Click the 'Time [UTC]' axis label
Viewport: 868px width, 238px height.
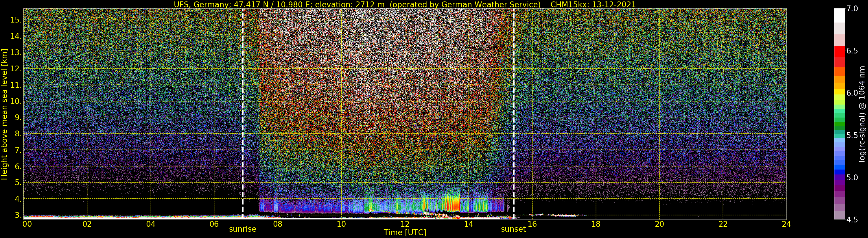(x=405, y=233)
